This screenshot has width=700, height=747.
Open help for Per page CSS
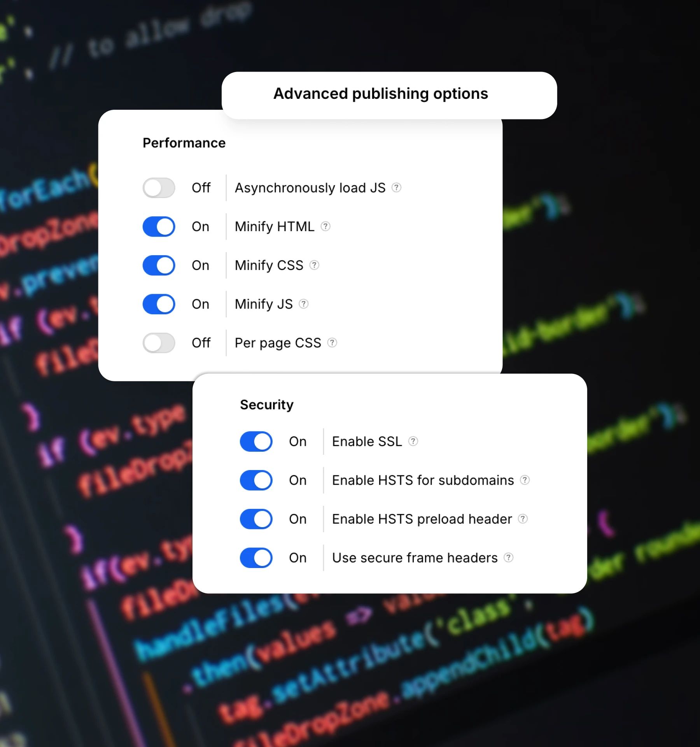[x=332, y=343]
